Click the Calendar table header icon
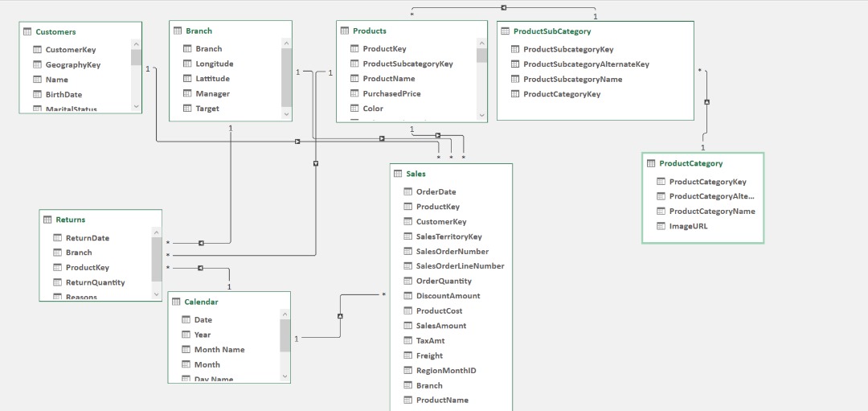Viewport: 868px width, 411px height. click(177, 302)
